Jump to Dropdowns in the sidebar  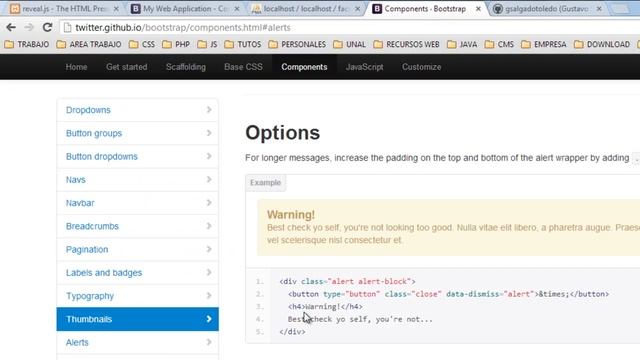(138, 110)
